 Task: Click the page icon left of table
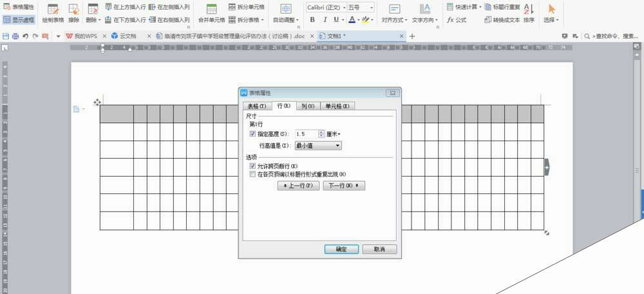pyautogui.click(x=76, y=109)
